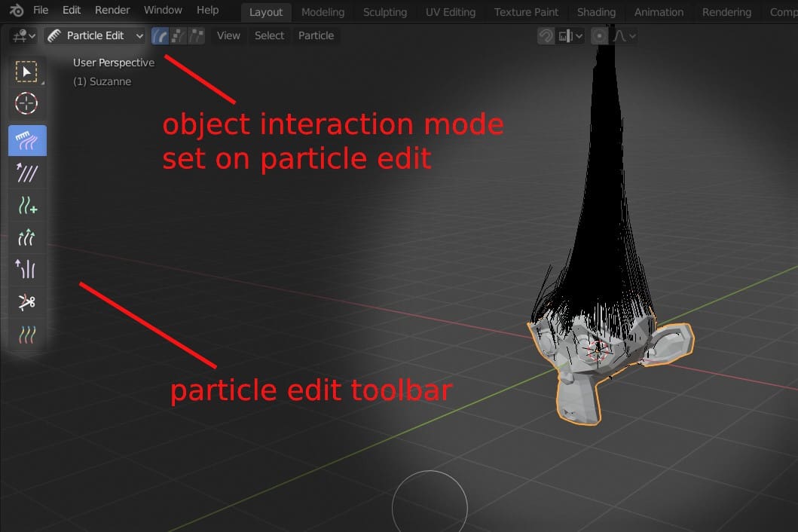This screenshot has width=798, height=532.
Task: Enable Path select mode
Action: point(160,35)
